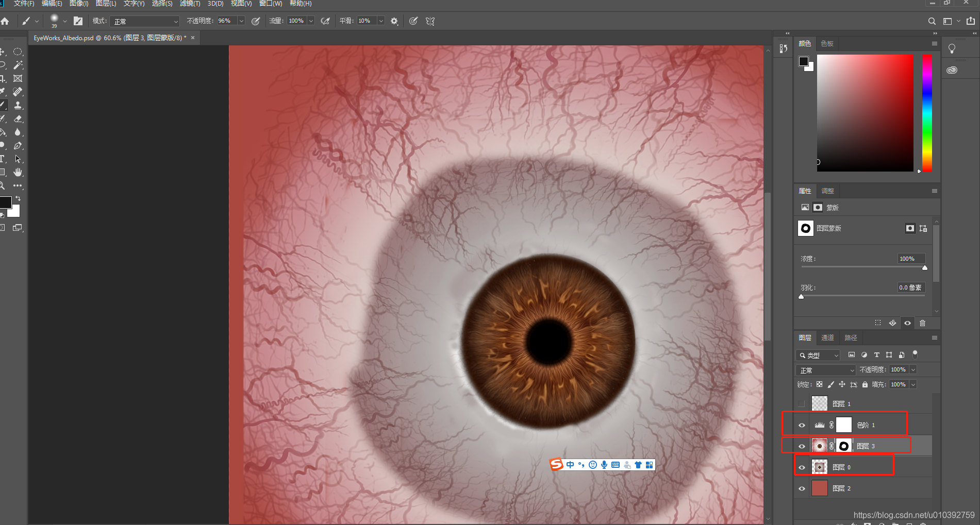The height and width of the screenshot is (525, 980).
Task: Swap foreground and background colors
Action: [x=18, y=198]
